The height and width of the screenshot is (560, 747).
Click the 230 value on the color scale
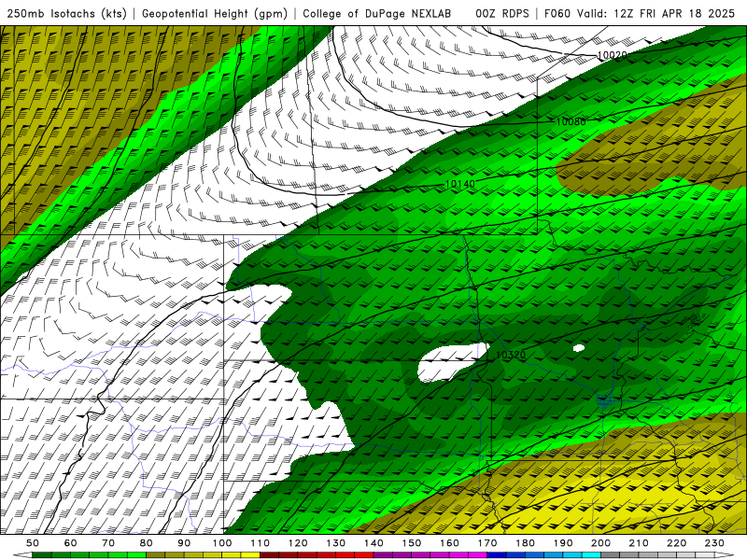pyautogui.click(x=714, y=543)
